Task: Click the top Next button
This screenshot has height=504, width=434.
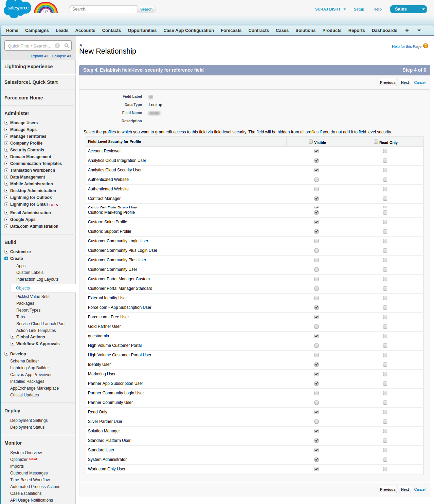Action: [405, 82]
